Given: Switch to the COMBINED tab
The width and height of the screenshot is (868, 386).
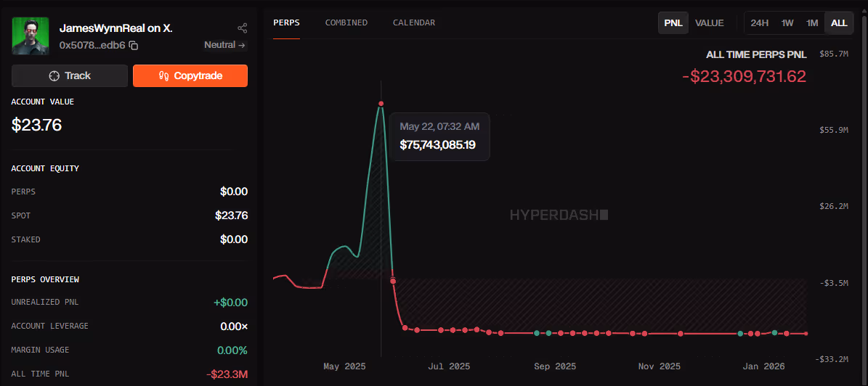Looking at the screenshot, I should click(346, 22).
